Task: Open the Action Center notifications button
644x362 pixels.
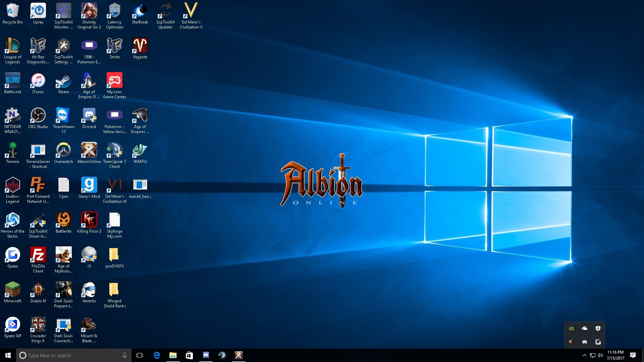Action: (x=633, y=355)
